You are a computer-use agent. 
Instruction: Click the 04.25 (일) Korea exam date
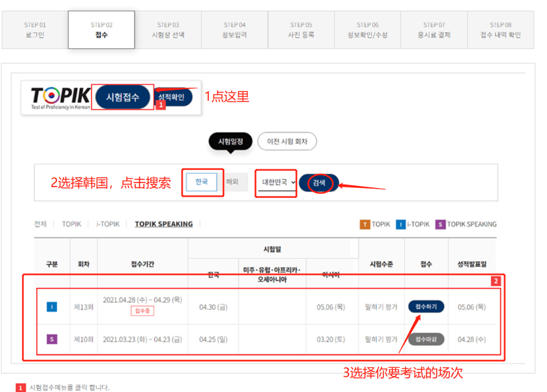coord(213,339)
